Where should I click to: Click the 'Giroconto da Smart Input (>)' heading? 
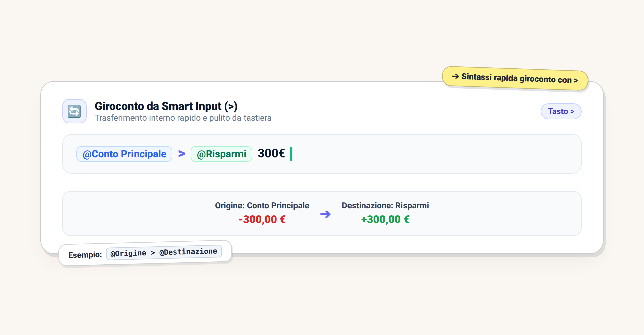166,106
